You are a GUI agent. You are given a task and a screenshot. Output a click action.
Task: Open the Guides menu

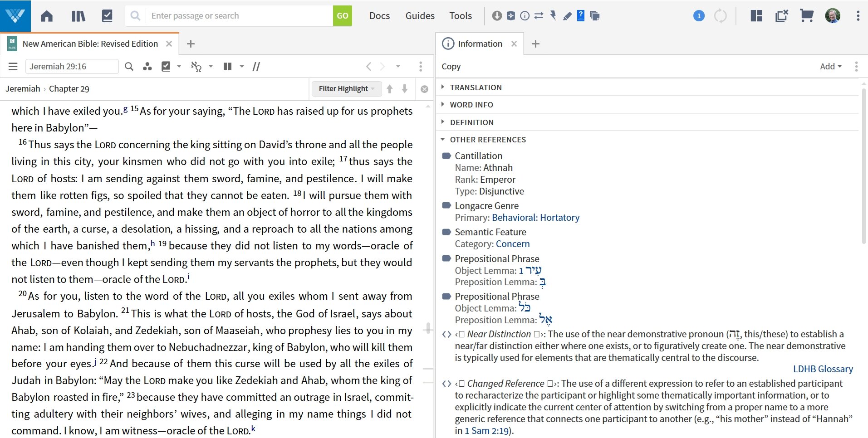click(420, 16)
